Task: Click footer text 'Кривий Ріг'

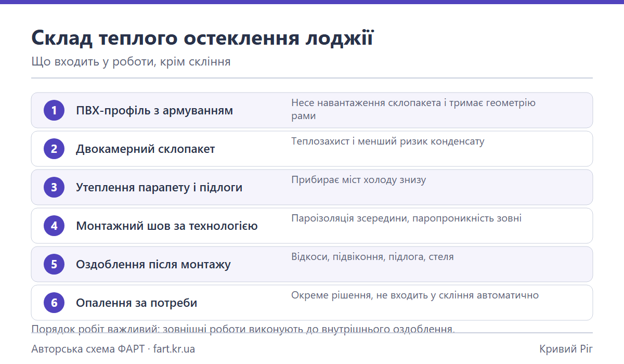Action: click(566, 349)
